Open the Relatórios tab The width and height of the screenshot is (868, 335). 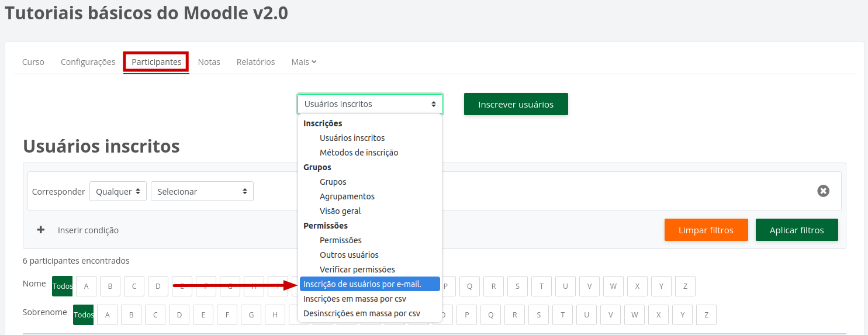click(x=256, y=62)
